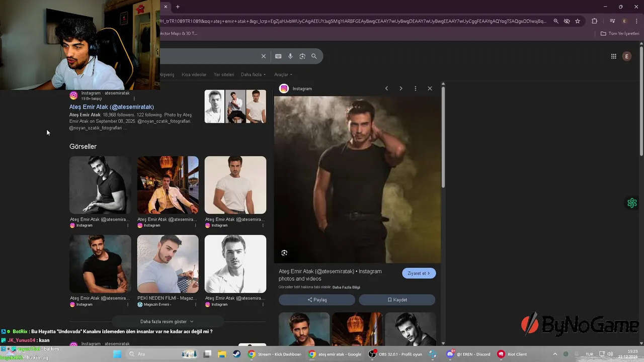The width and height of the screenshot is (644, 362).
Task: Open the on-screen keyboard in search box
Action: pyautogui.click(x=278, y=56)
